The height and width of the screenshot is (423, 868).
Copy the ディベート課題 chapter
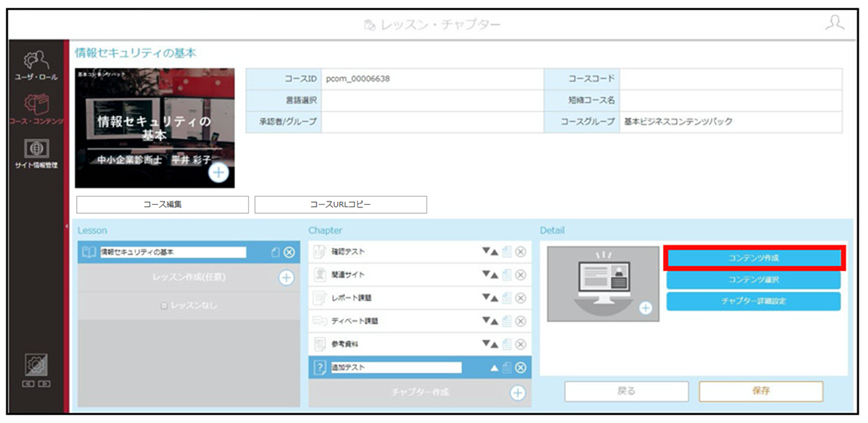pos(506,321)
